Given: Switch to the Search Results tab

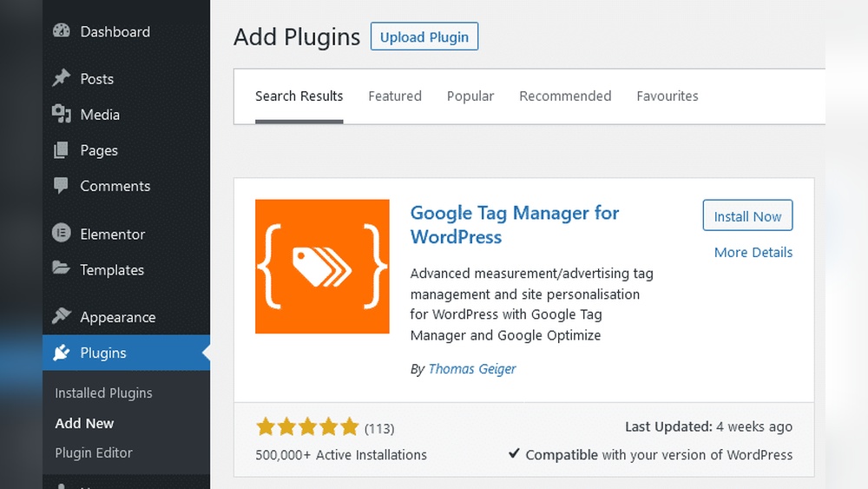Looking at the screenshot, I should coord(299,96).
